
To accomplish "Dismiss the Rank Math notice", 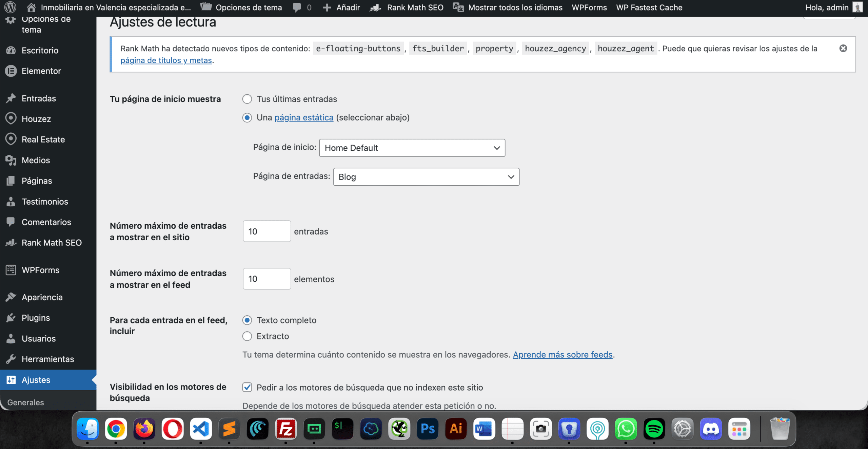I will coord(843,48).
